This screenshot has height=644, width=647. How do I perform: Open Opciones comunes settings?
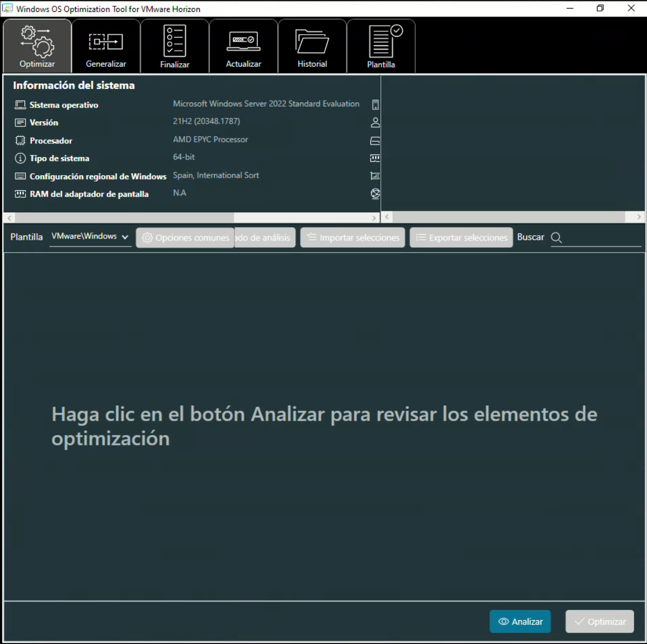(x=185, y=237)
